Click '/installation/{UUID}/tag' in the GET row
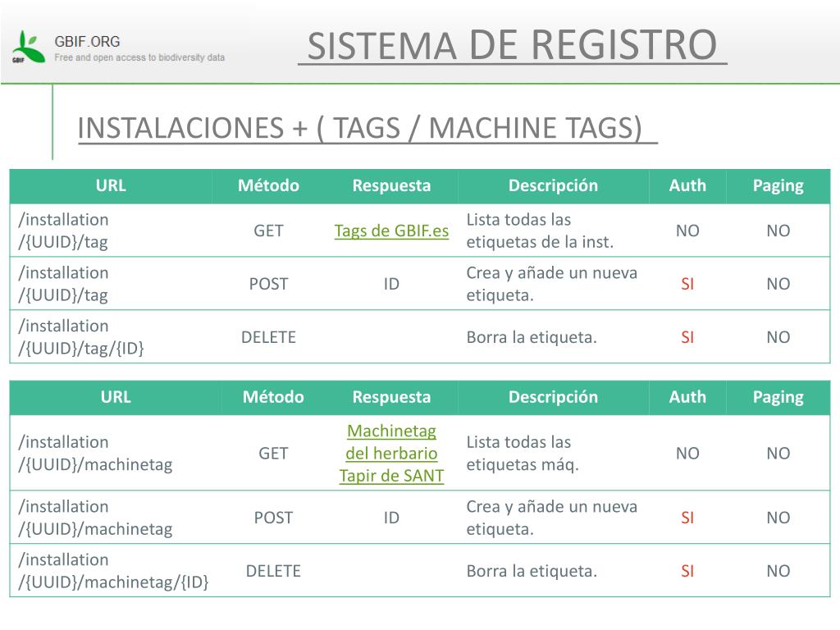The image size is (840, 630). click(64, 231)
